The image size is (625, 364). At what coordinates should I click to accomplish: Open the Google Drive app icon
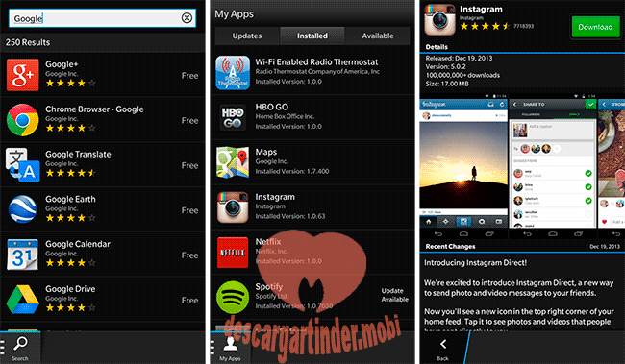point(23,299)
